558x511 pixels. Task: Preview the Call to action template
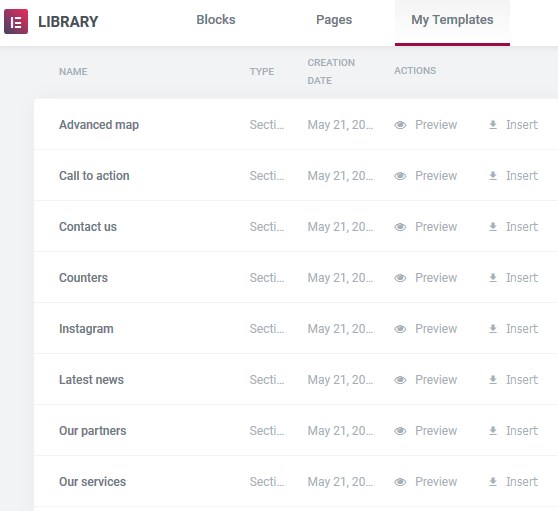coord(426,176)
